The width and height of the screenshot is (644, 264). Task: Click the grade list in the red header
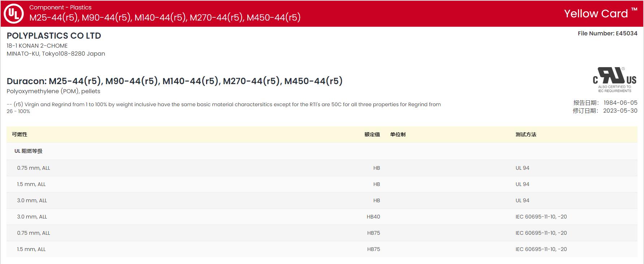165,18
